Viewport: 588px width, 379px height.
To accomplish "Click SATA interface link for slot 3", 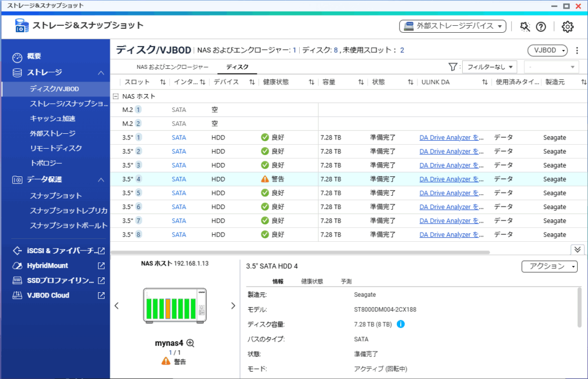I will pyautogui.click(x=179, y=165).
